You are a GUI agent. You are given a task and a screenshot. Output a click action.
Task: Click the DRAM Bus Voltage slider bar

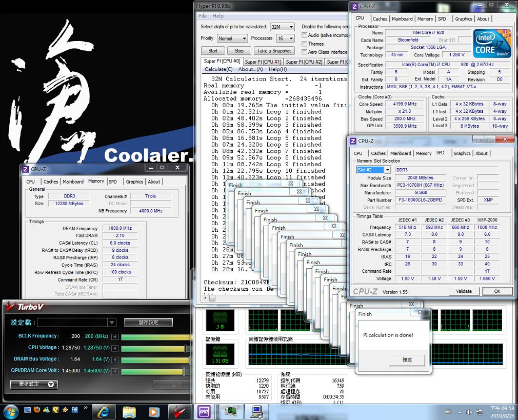tap(156, 360)
